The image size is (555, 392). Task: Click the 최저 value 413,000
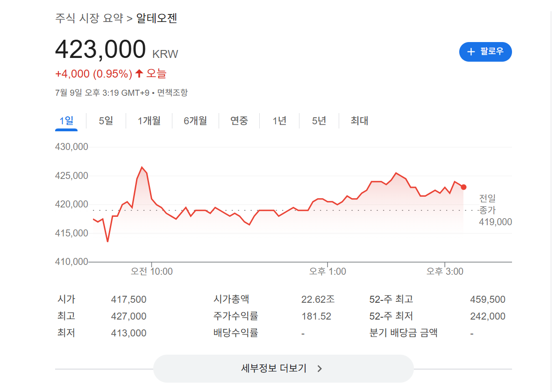[x=128, y=333]
